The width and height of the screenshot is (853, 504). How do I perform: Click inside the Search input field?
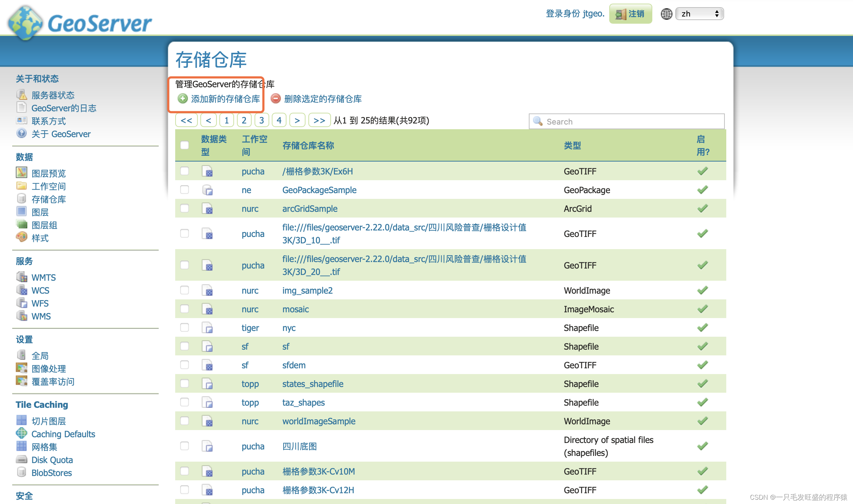626,121
